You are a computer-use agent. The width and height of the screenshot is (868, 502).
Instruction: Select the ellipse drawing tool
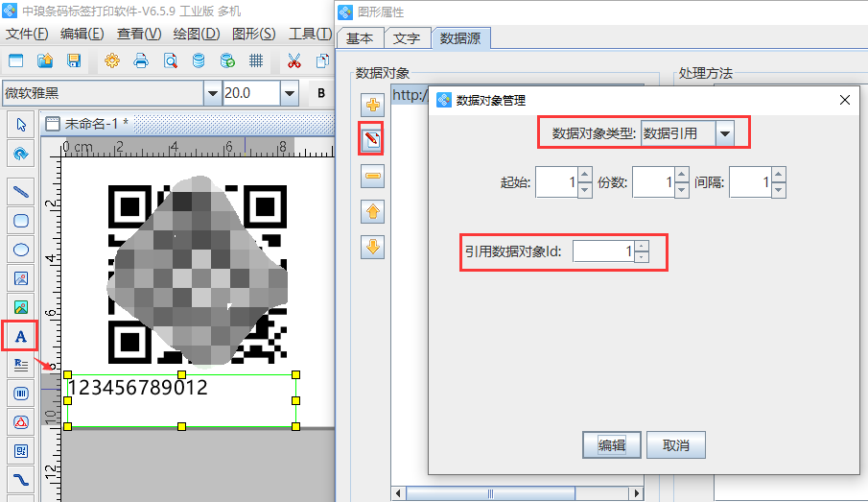point(21,250)
